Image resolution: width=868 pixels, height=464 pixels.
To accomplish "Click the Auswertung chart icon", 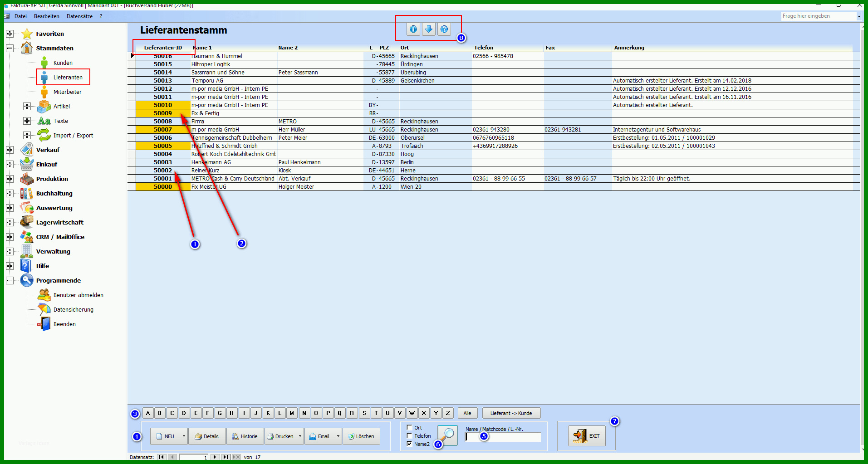I will point(27,208).
